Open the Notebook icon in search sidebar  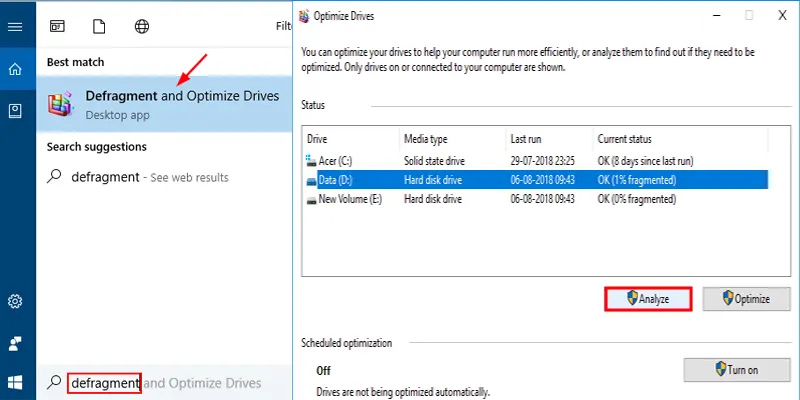point(15,111)
